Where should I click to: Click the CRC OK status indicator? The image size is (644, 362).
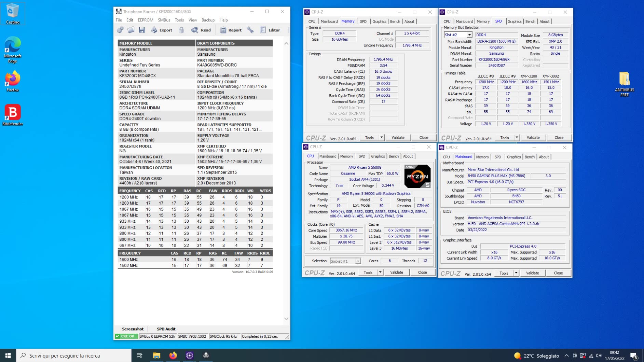point(126,336)
